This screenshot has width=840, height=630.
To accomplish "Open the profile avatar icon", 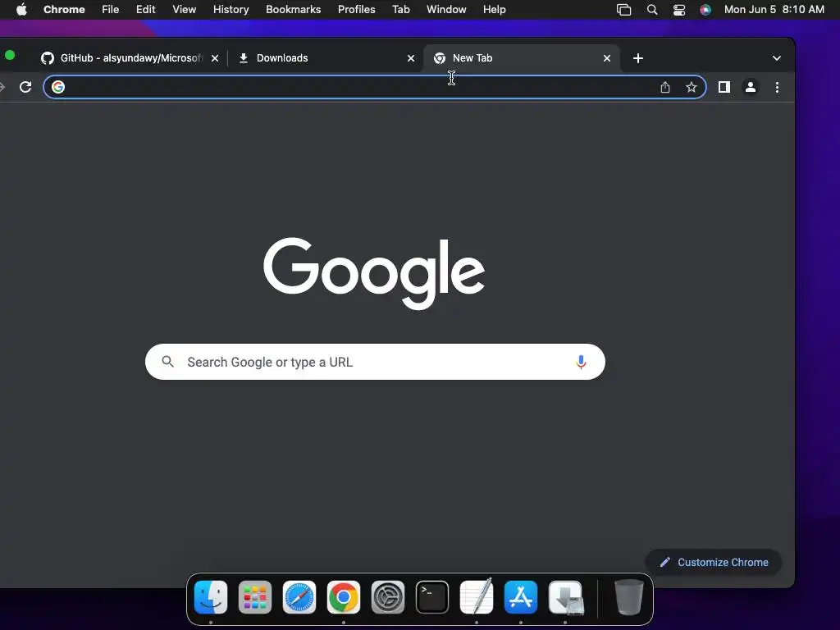I will 751,87.
